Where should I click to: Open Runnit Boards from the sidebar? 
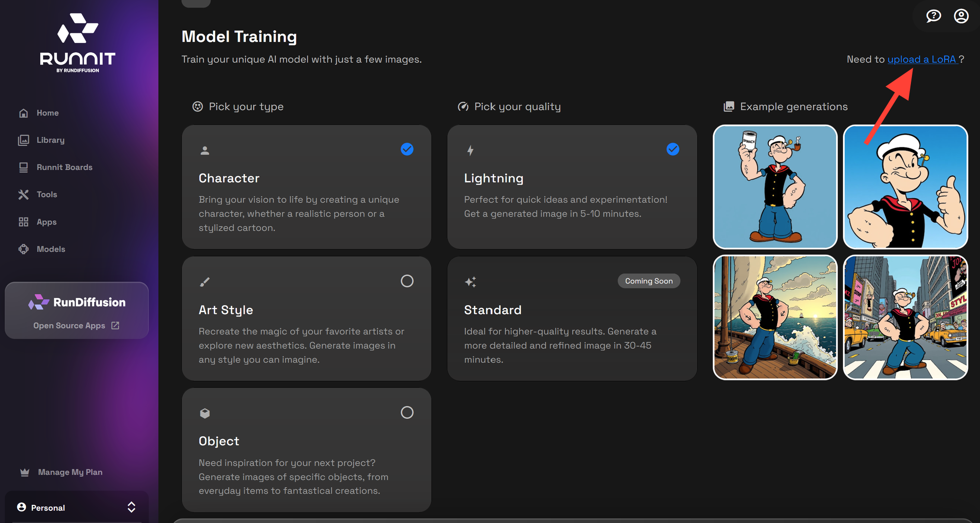pyautogui.click(x=65, y=167)
